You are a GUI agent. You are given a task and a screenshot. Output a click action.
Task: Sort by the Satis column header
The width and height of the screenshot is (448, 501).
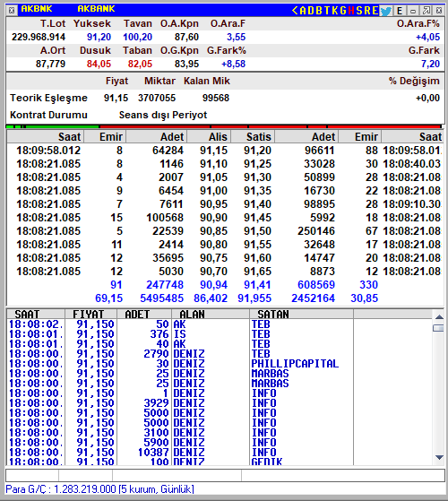(253, 137)
